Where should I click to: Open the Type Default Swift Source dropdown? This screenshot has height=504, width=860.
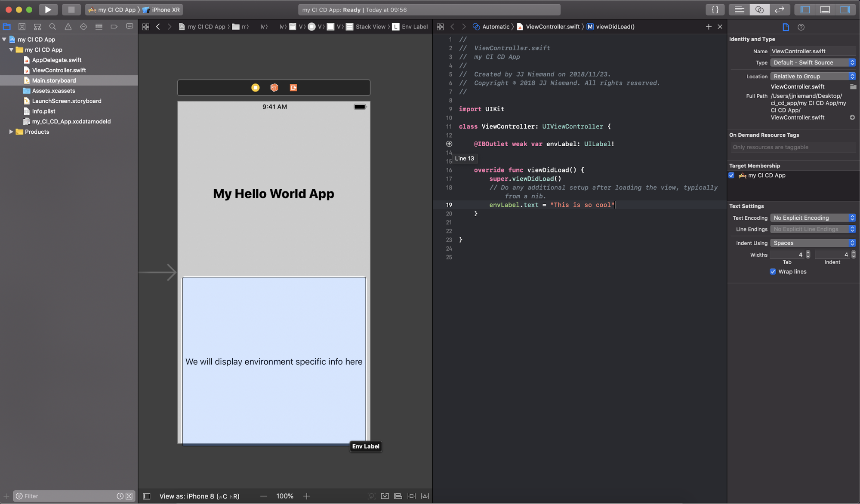(x=812, y=63)
